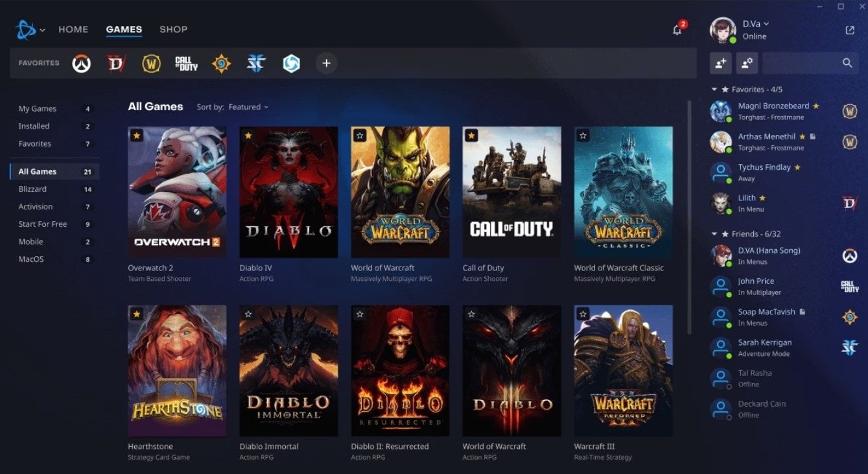Switch to the GAMES tab

124,29
